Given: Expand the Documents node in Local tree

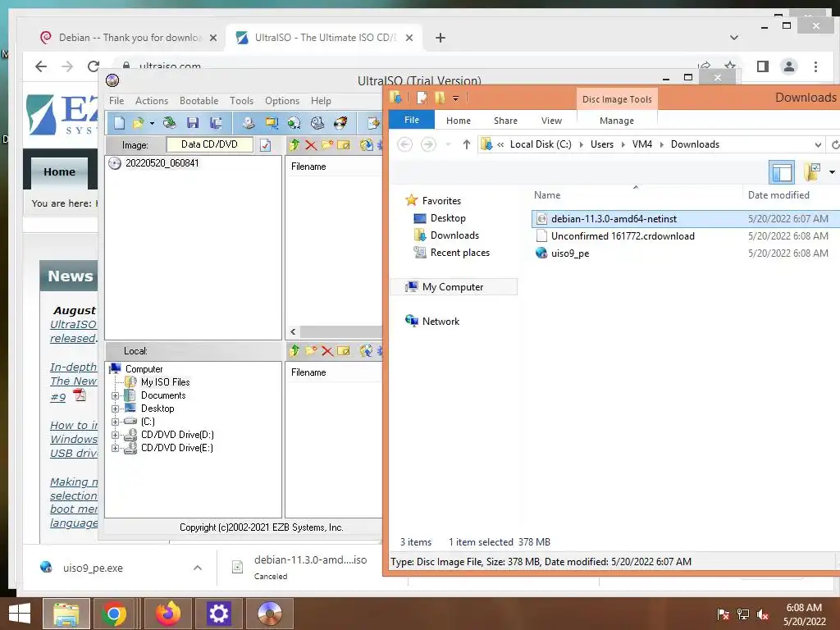Looking at the screenshot, I should 115,395.
